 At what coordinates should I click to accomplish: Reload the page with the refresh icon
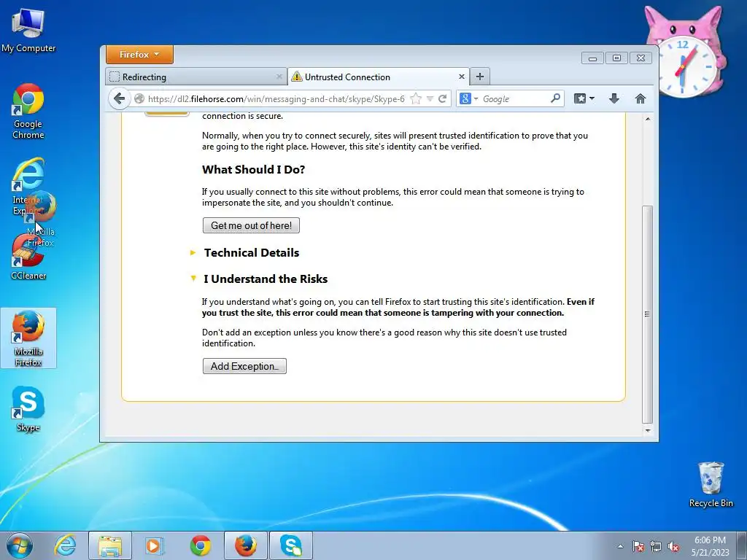(x=443, y=98)
